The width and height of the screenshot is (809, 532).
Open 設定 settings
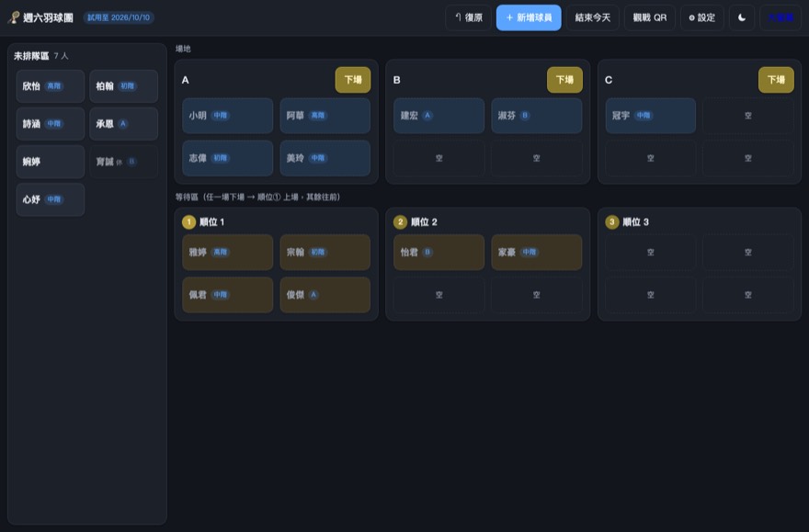701,17
